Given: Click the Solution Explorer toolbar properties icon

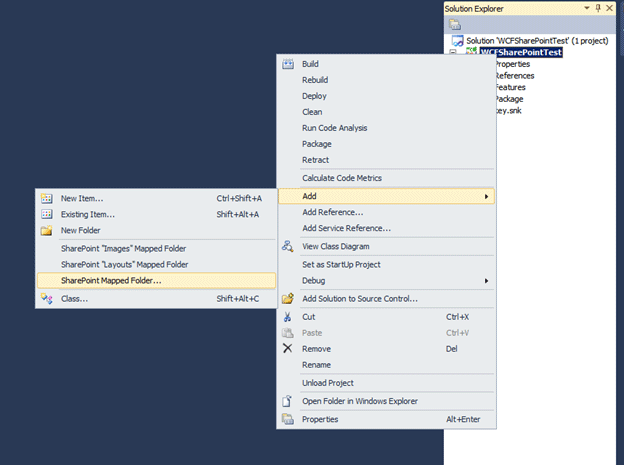Looking at the screenshot, I should click(455, 25).
